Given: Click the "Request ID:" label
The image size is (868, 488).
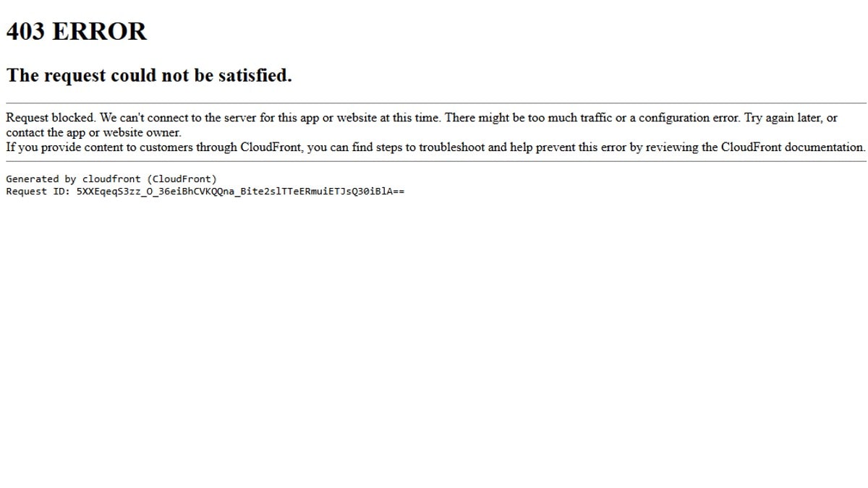Looking at the screenshot, I should (38, 192).
